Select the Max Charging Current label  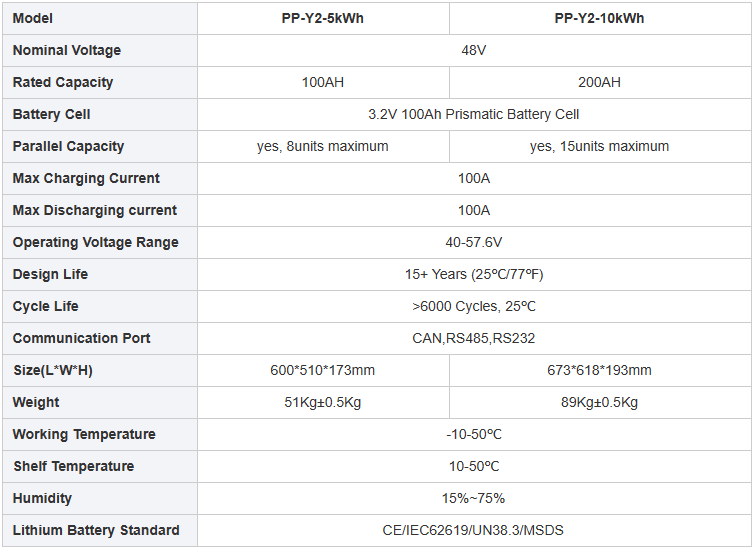86,178
